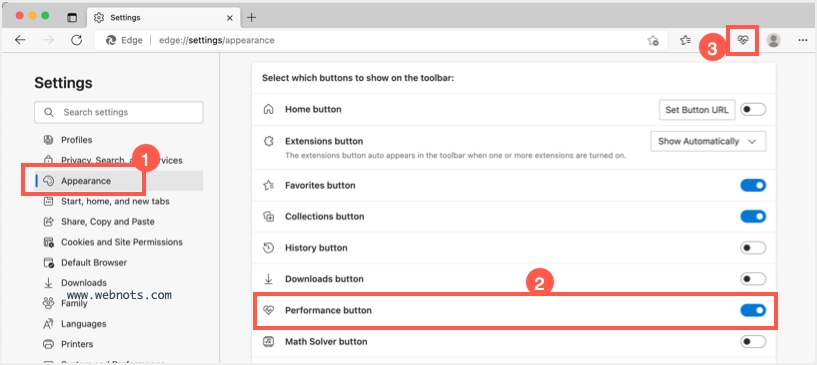The height and width of the screenshot is (365, 817).
Task: Click the 'Math Solver button' label
Action: point(326,342)
